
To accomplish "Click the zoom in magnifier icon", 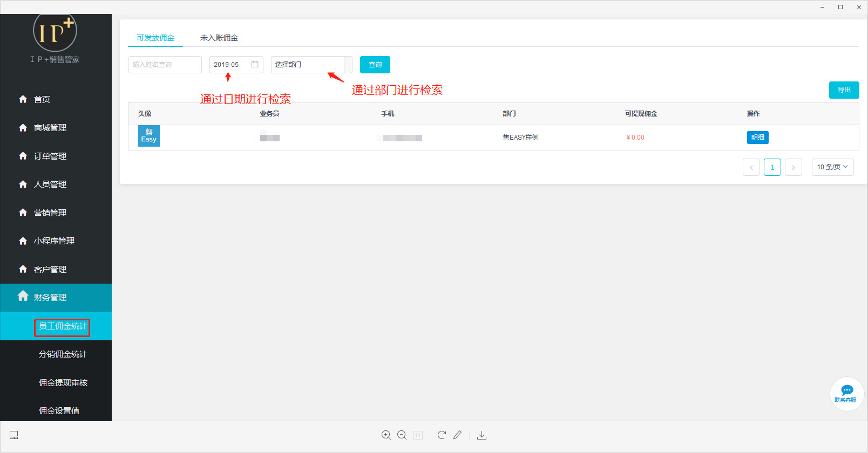I will point(386,435).
